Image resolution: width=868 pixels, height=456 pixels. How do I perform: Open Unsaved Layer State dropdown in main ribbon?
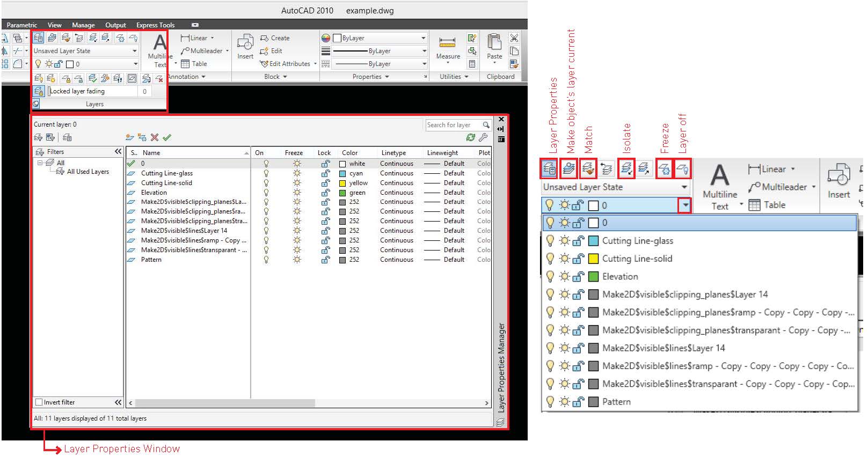[86, 51]
